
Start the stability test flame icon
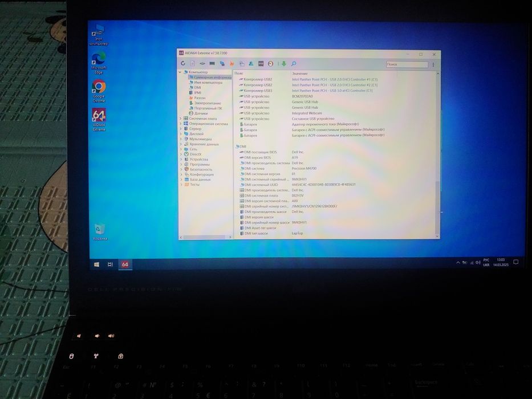(x=232, y=63)
